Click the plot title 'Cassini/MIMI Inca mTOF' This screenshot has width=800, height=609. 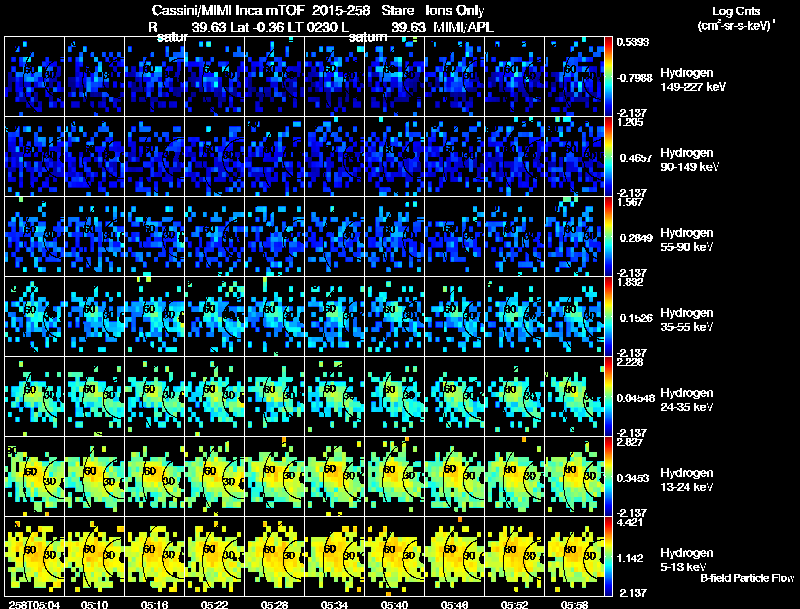click(228, 11)
